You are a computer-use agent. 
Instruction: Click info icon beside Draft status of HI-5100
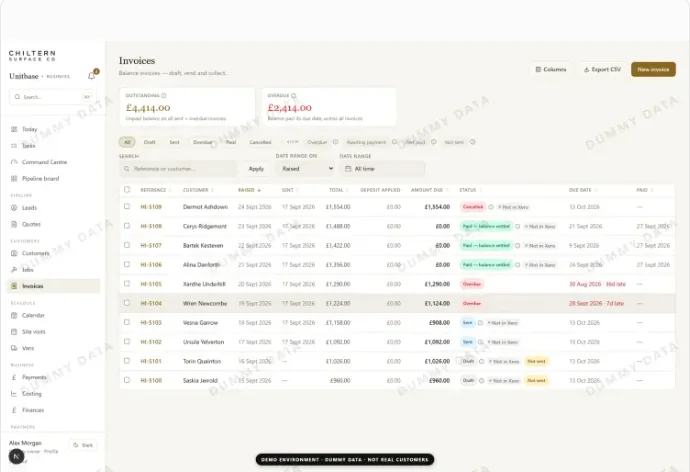pos(481,381)
